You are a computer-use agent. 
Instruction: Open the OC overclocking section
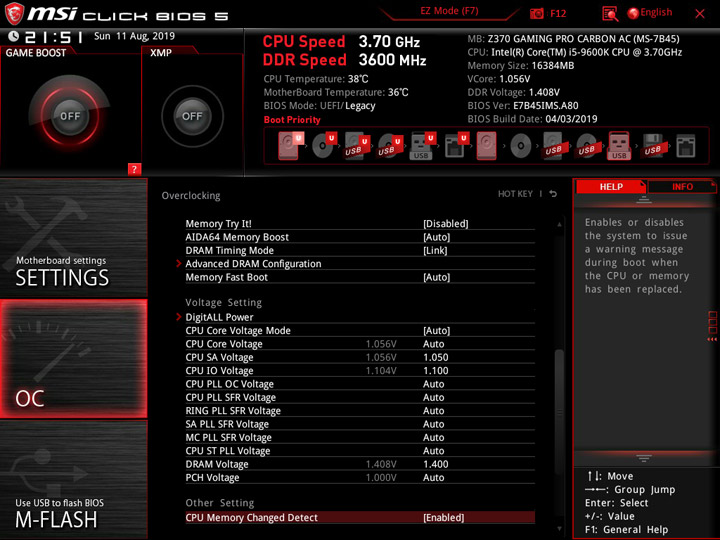click(x=73, y=359)
